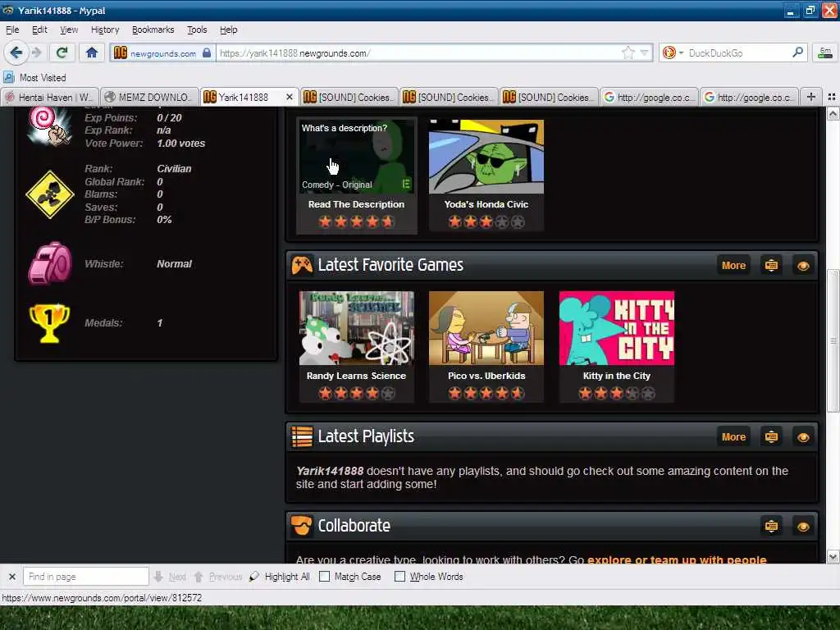The image size is (840, 630).
Task: Close the find bar
Action: 11,577
